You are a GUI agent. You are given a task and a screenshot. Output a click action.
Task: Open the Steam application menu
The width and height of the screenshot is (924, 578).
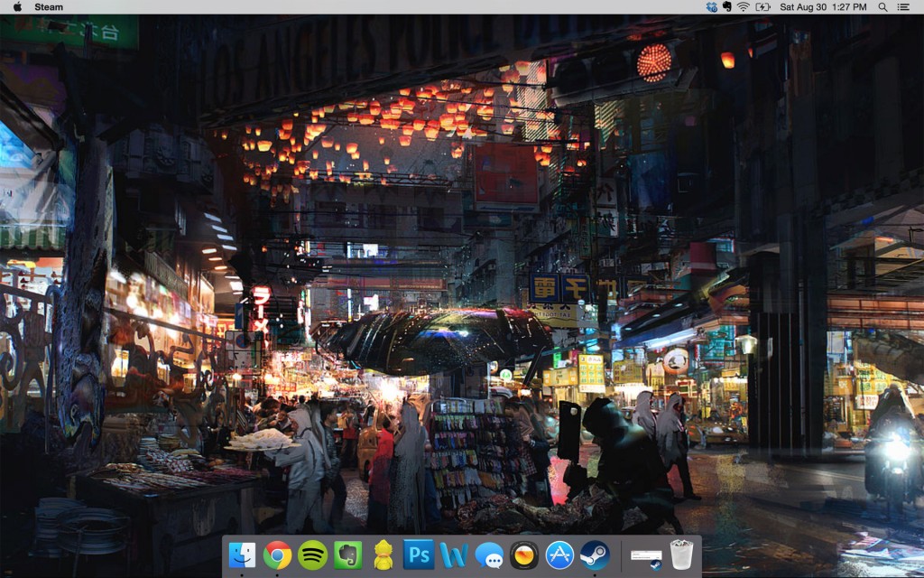pyautogui.click(x=49, y=7)
